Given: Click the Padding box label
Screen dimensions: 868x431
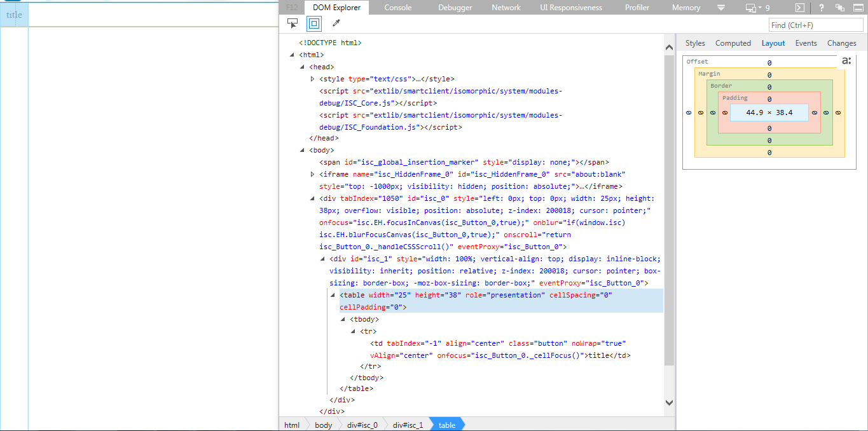Looking at the screenshot, I should [735, 98].
